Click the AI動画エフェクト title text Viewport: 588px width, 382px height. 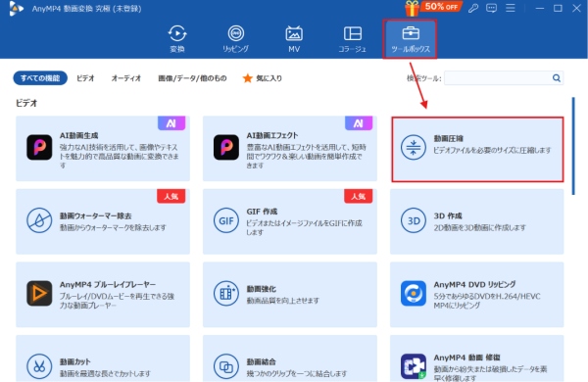pos(272,135)
